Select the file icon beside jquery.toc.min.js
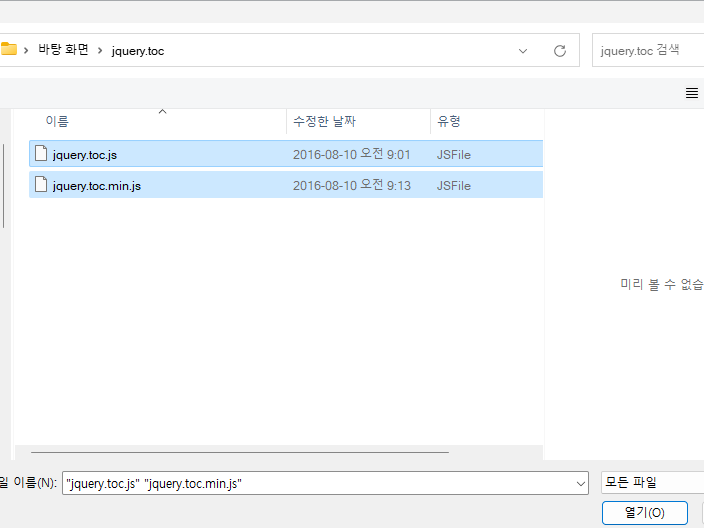 coord(41,184)
